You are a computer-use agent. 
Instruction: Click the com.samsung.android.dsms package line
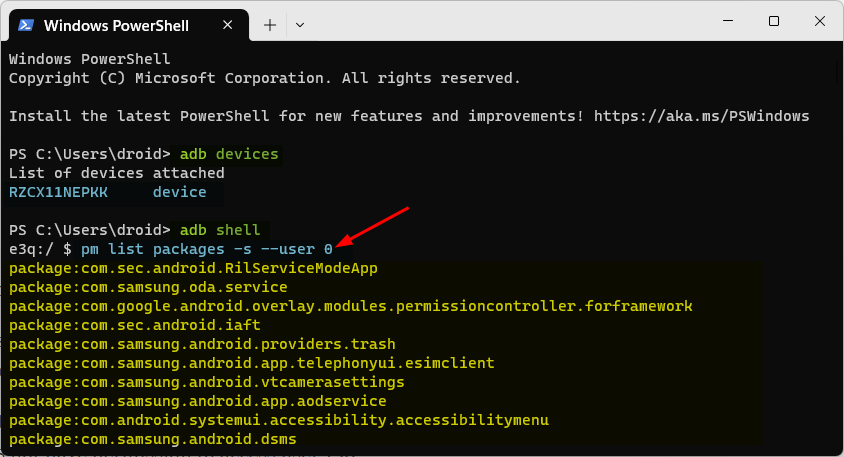(152, 439)
